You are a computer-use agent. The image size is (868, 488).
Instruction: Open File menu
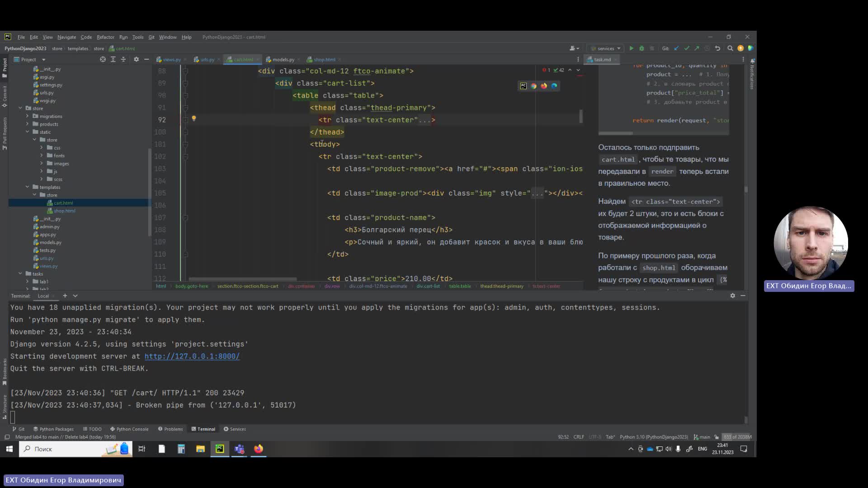coord(21,37)
